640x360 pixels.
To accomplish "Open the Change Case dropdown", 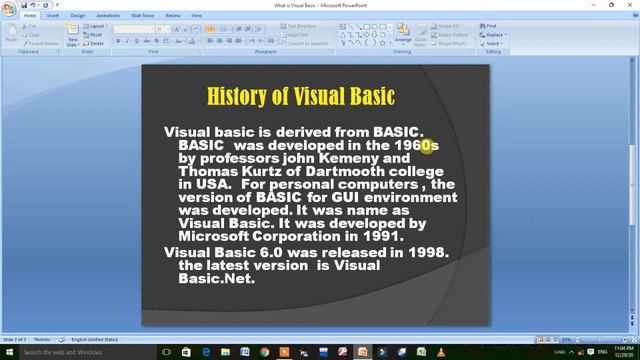I will point(179,41).
